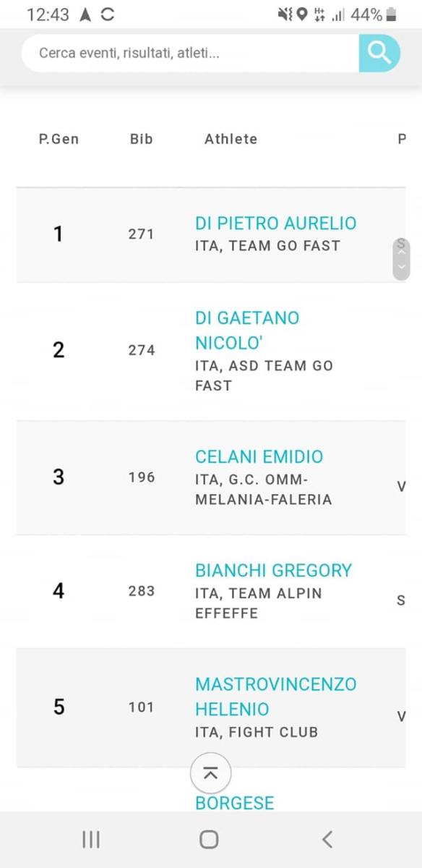Viewport: 422px width, 868px height.
Task: Open Android recent apps button
Action: [91, 839]
